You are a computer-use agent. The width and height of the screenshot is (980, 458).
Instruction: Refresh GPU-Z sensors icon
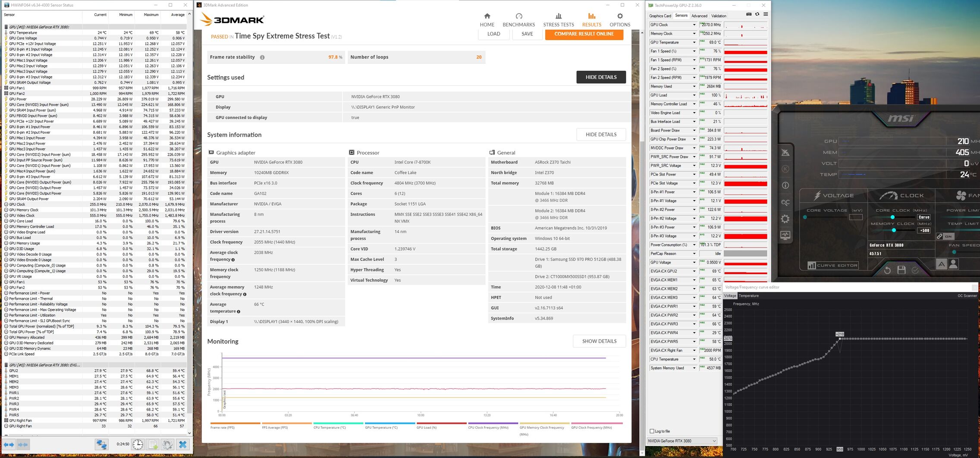(x=757, y=14)
